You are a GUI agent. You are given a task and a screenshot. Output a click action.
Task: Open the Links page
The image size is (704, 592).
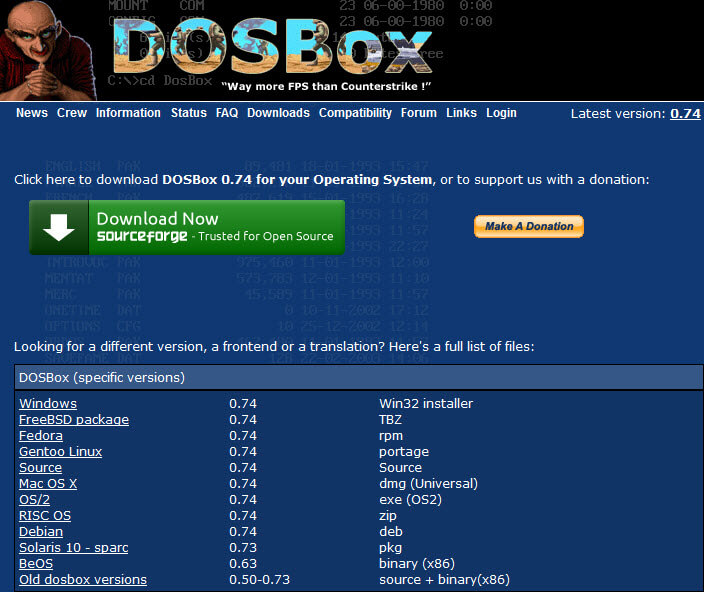pos(461,113)
